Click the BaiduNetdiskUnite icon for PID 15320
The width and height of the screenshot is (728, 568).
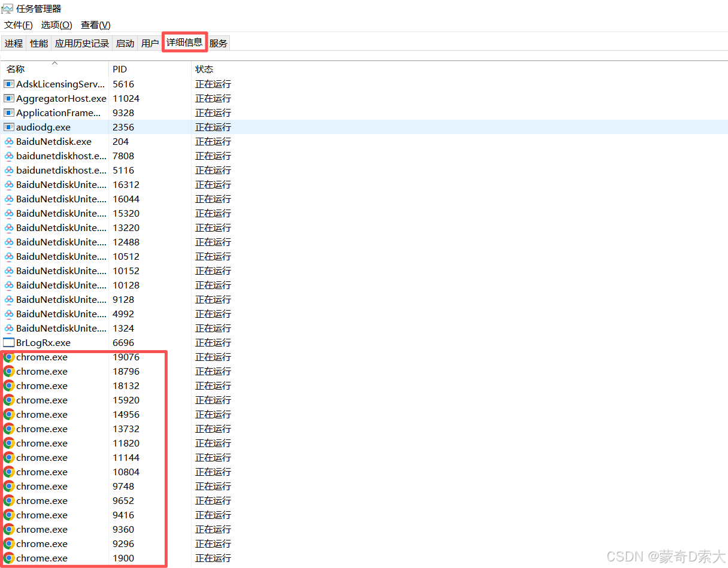(x=9, y=213)
